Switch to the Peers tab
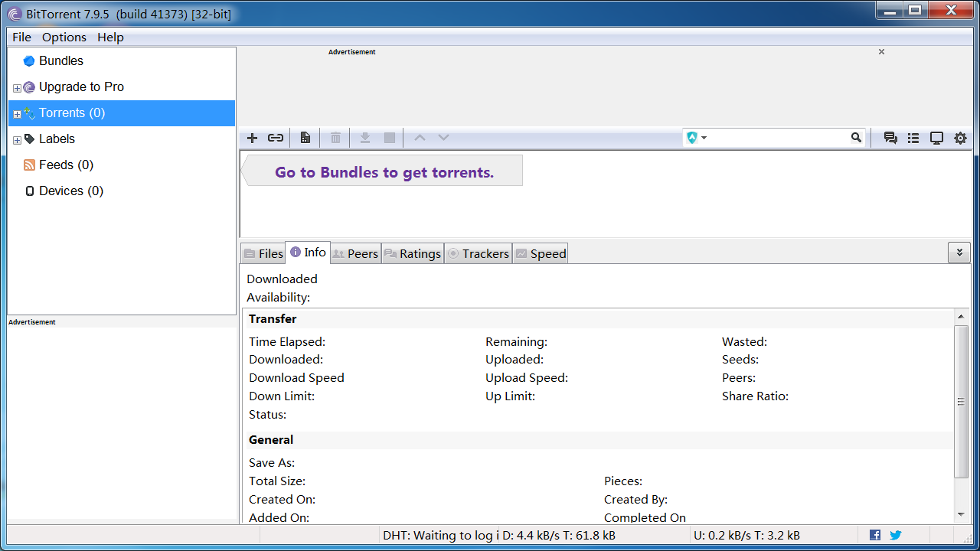 pos(355,253)
